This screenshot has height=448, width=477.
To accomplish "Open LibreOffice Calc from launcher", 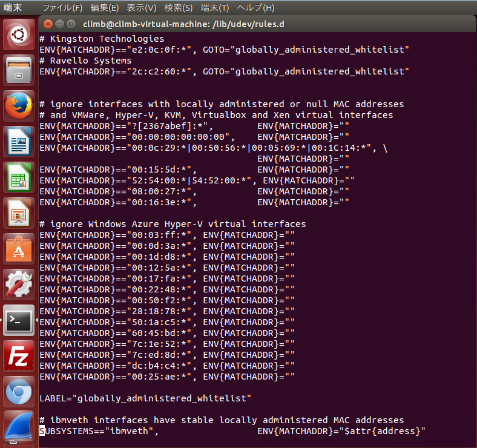I will (x=19, y=177).
